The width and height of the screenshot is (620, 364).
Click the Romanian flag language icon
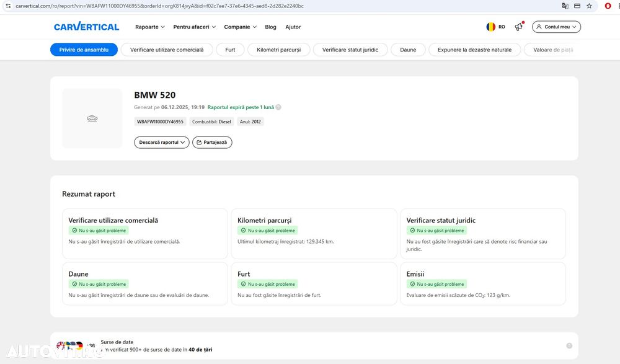pos(490,27)
